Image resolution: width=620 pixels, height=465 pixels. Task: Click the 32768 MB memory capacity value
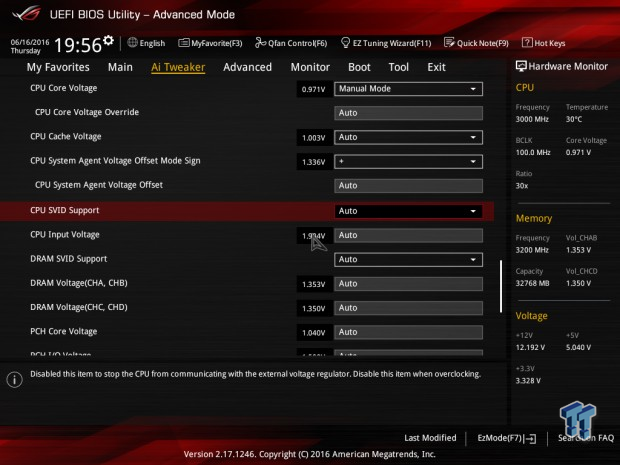tap(532, 283)
